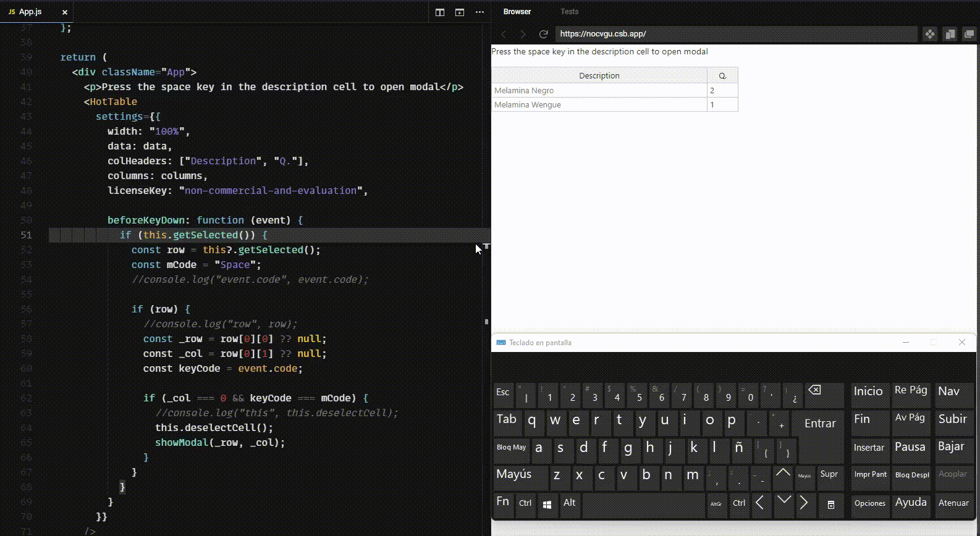Click the Bajar key
The width and height of the screenshot is (980, 536).
click(x=953, y=450)
